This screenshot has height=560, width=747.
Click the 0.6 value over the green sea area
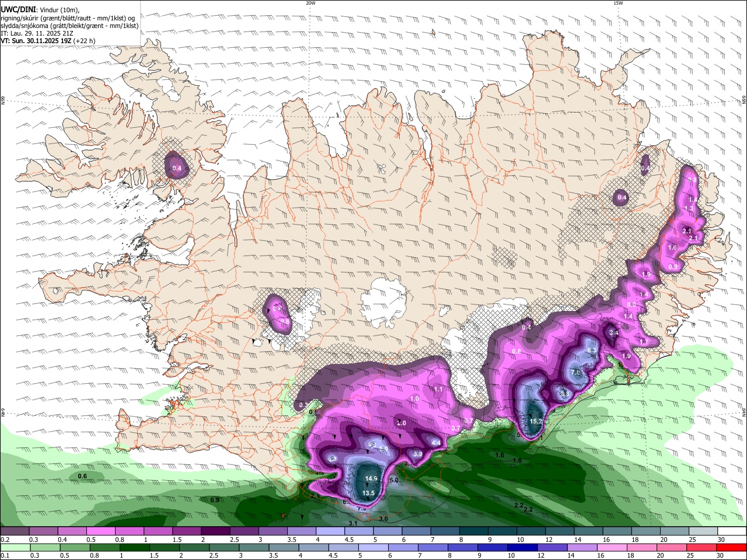tap(82, 477)
